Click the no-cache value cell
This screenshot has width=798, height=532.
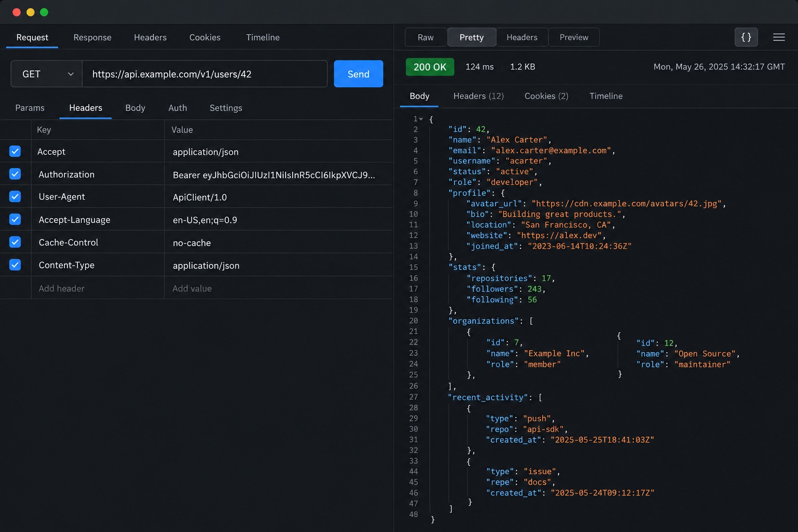click(x=278, y=243)
